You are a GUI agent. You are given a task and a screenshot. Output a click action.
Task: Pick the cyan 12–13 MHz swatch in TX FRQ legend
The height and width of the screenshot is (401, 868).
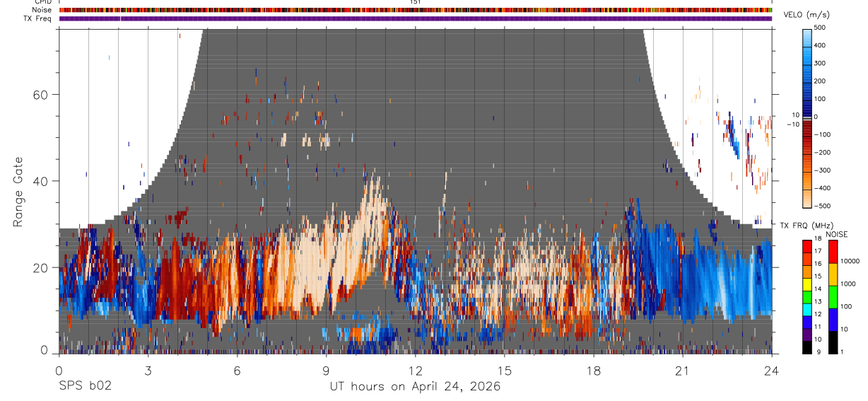pyautogui.click(x=807, y=310)
